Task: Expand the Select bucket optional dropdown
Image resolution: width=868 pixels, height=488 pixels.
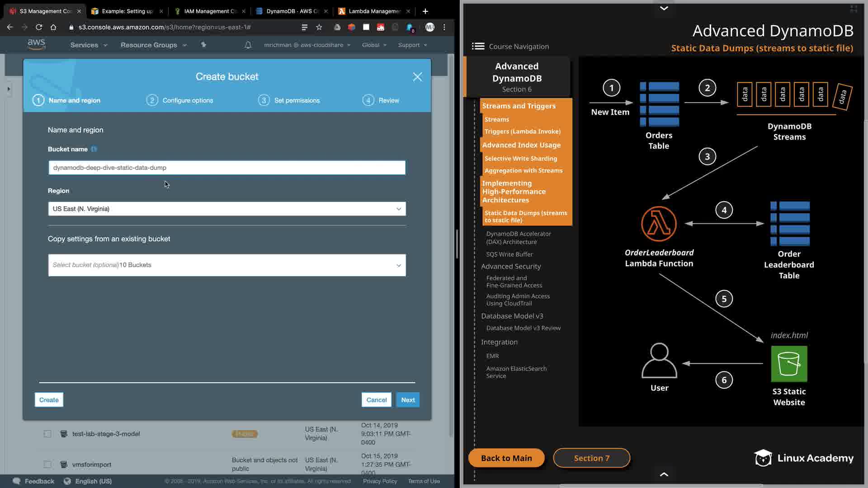Action: (227, 265)
